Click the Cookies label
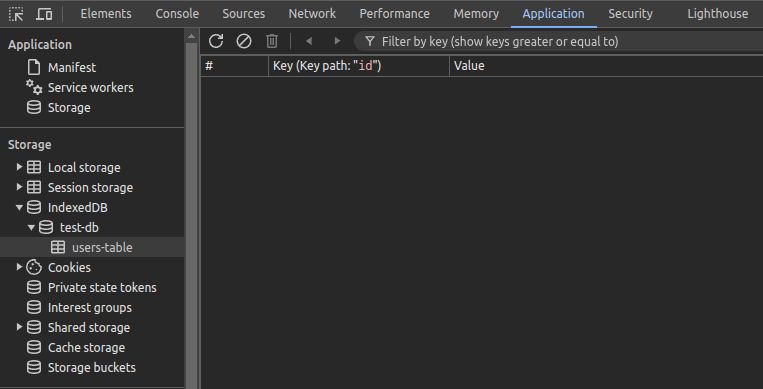Screen dimensions: 763x389 pos(69,268)
